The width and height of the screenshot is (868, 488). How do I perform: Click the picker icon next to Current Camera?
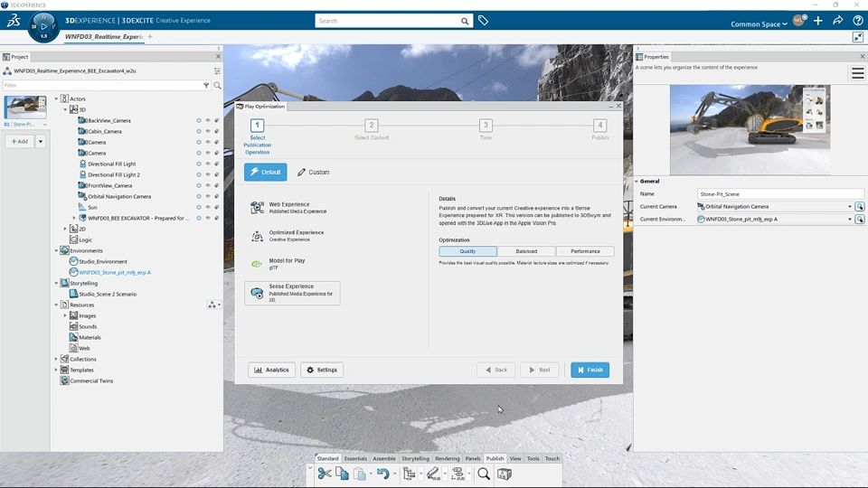pos(860,206)
